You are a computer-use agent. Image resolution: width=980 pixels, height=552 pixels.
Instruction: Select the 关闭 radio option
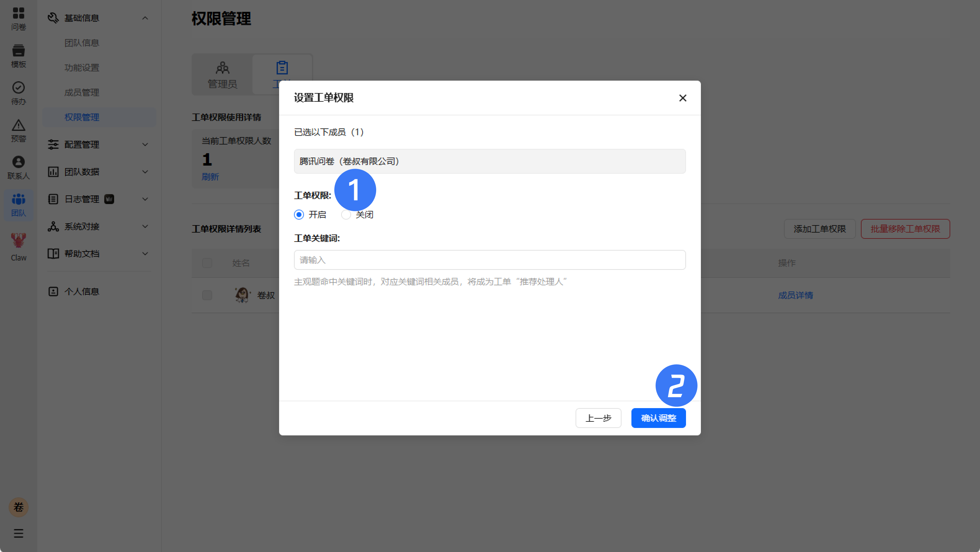coord(346,215)
